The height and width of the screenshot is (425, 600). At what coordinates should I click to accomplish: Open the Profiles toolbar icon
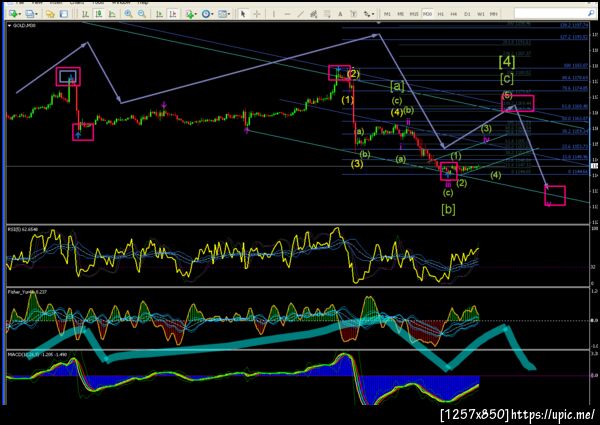point(29,14)
